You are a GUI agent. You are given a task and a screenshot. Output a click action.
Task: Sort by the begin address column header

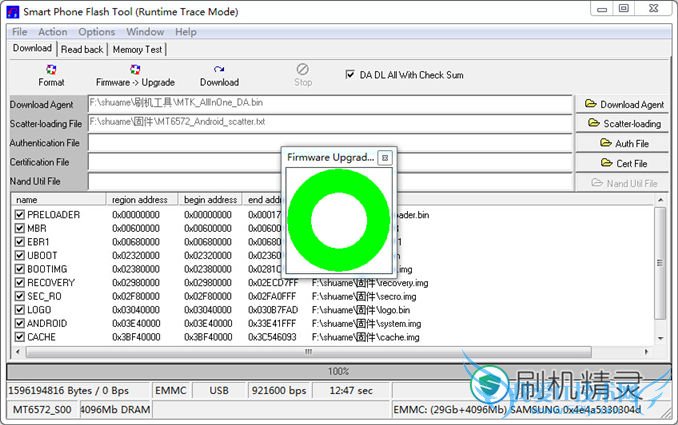pyautogui.click(x=210, y=200)
